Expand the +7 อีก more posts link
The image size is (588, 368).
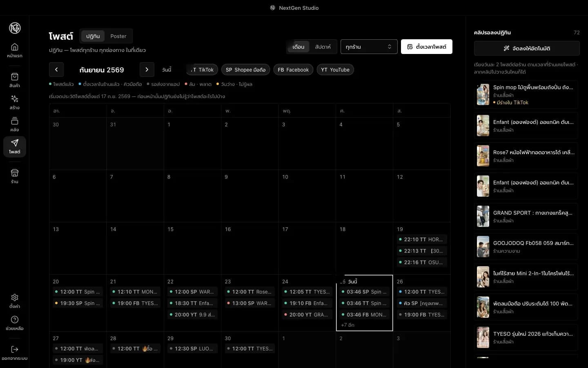click(348, 325)
